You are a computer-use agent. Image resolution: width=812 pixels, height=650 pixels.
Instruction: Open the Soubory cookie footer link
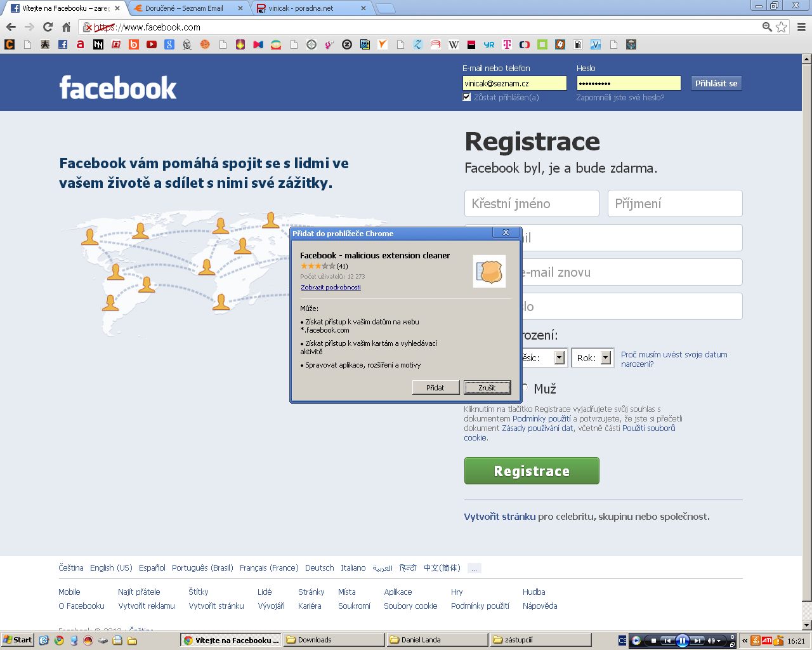(410, 606)
